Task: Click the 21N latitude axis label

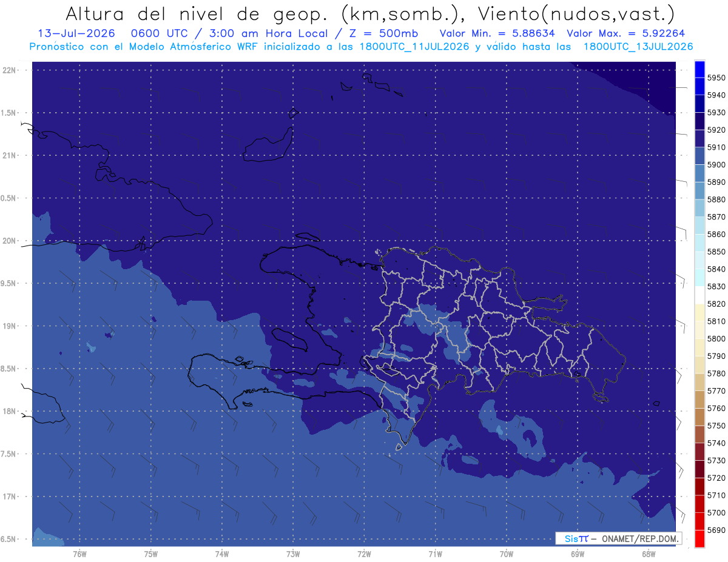Action: [10, 156]
